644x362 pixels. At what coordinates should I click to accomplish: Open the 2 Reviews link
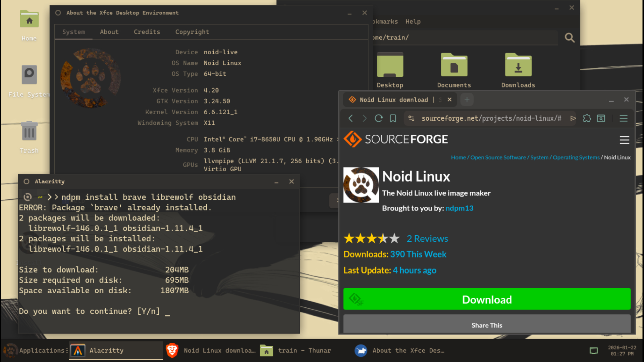coord(427,238)
